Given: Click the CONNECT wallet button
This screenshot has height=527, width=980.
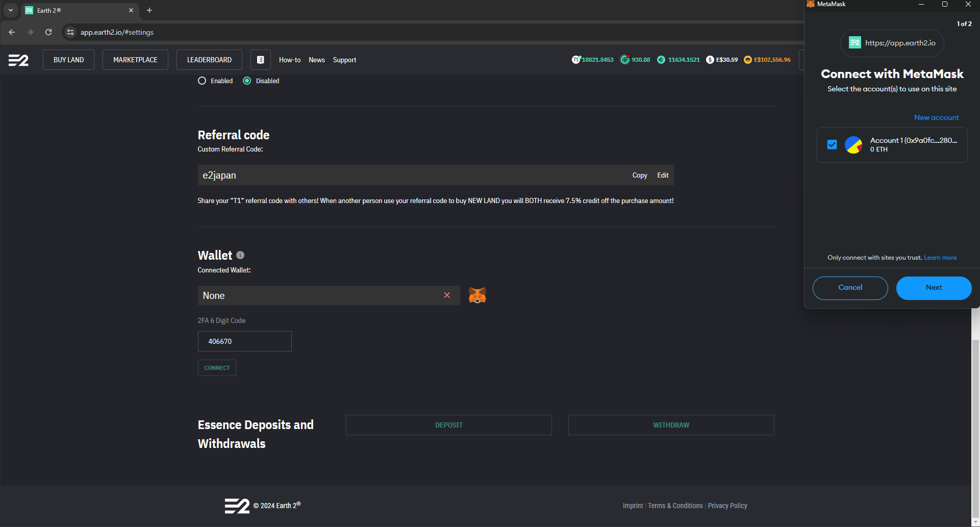Looking at the screenshot, I should click(217, 368).
